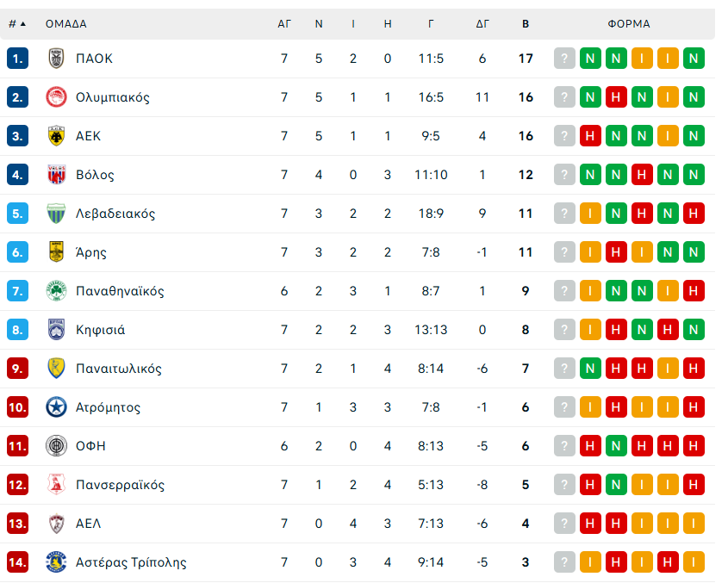Image resolution: width=728 pixels, height=583 pixels.
Task: Click the Άρης yellow crest
Action: tap(56, 252)
